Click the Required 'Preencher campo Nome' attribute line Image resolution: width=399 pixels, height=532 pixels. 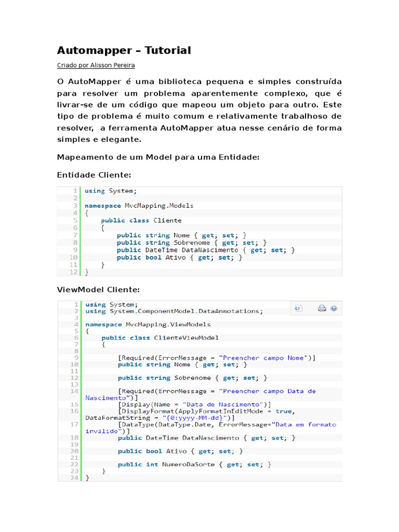click(217, 357)
